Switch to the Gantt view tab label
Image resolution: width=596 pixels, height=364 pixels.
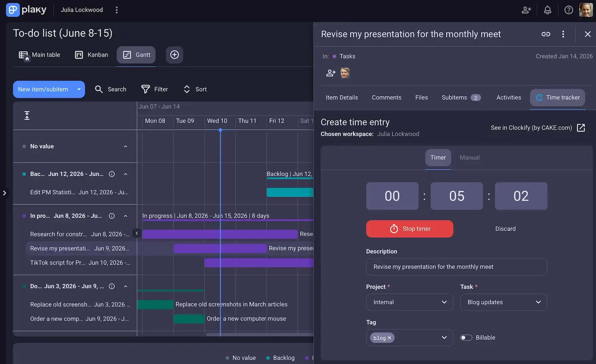[143, 55]
